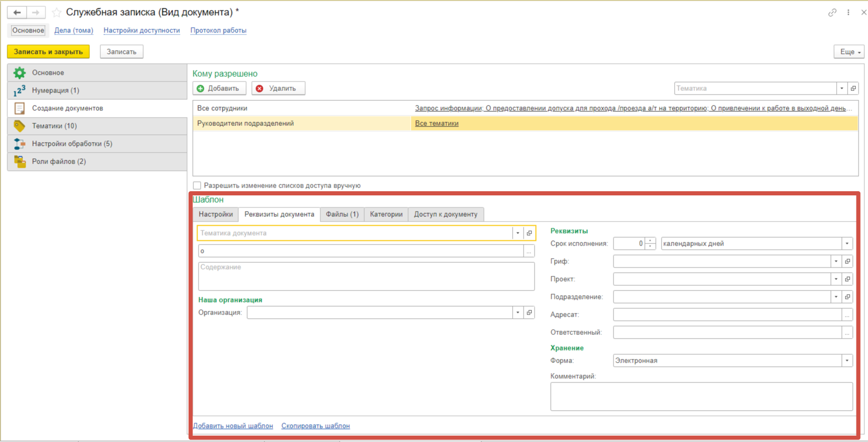Open the Форма storage dropdown
The height and width of the screenshot is (442, 868).
pyautogui.click(x=847, y=360)
